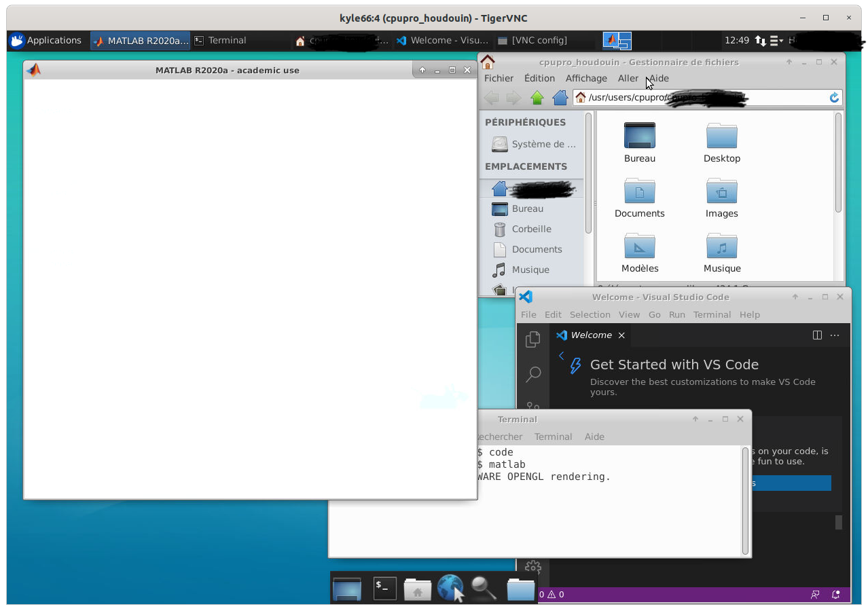This screenshot has width=868, height=611.
Task: Open the Aide menu in the Terminal window
Action: pos(594,437)
